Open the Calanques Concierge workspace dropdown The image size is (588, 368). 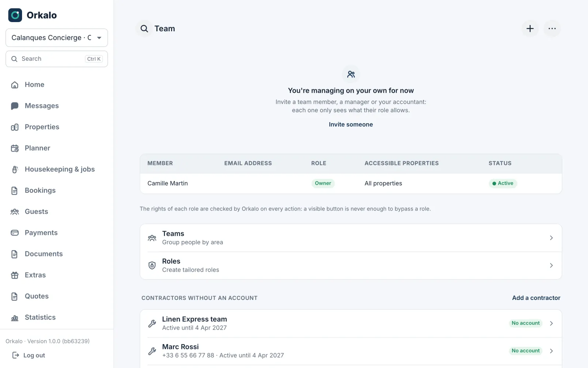tap(57, 38)
